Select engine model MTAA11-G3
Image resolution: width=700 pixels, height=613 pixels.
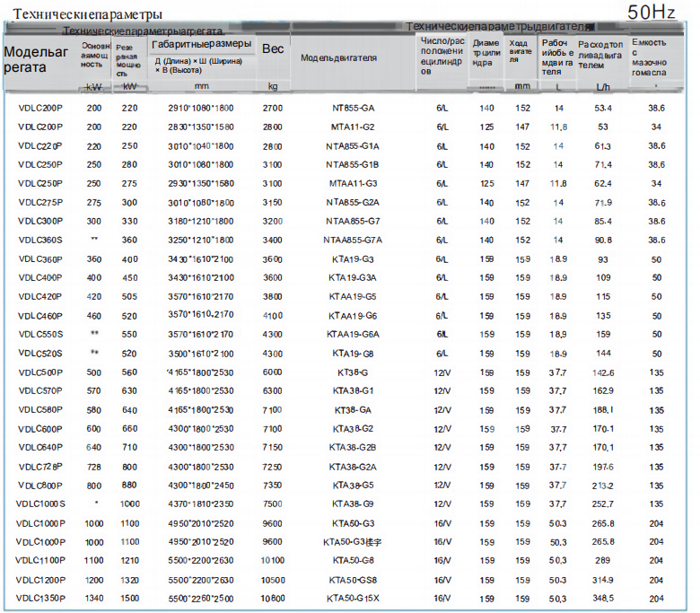354,183
